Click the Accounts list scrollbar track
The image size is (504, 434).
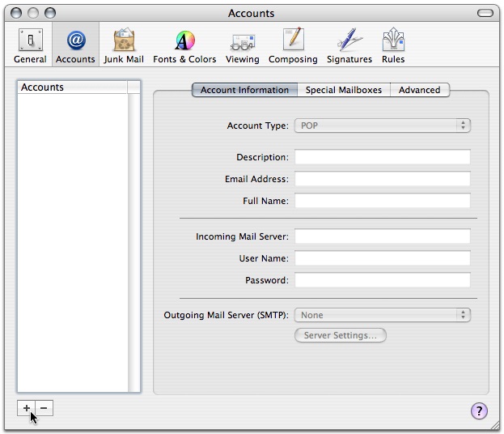134,243
